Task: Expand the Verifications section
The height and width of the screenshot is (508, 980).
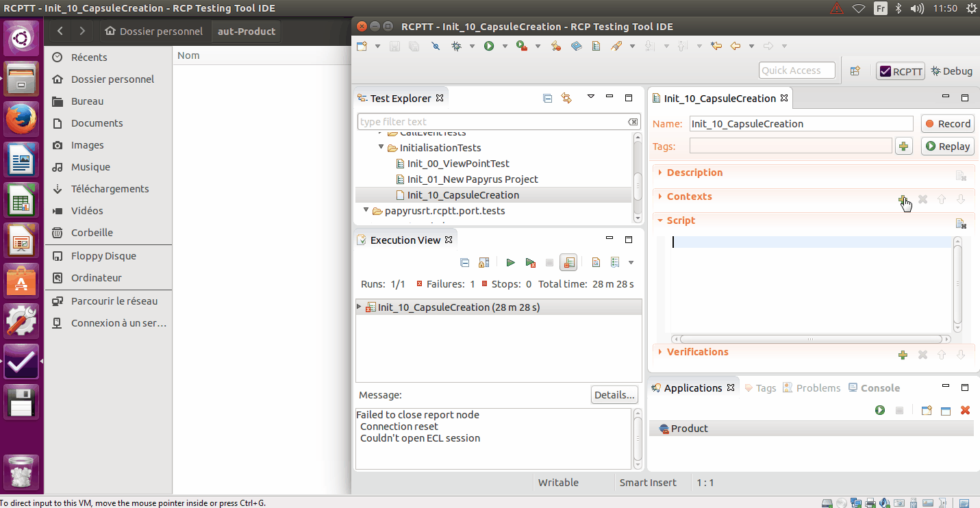Action: [x=659, y=352]
